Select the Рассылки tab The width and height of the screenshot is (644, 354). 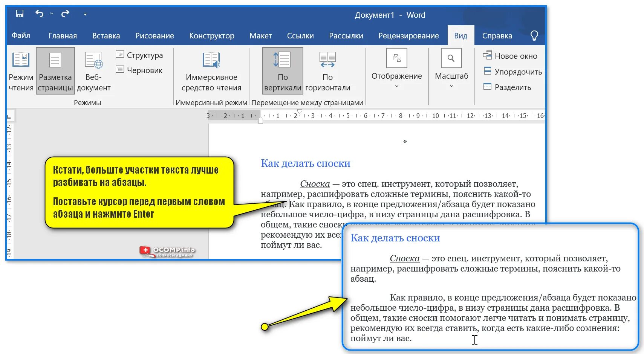[346, 36]
